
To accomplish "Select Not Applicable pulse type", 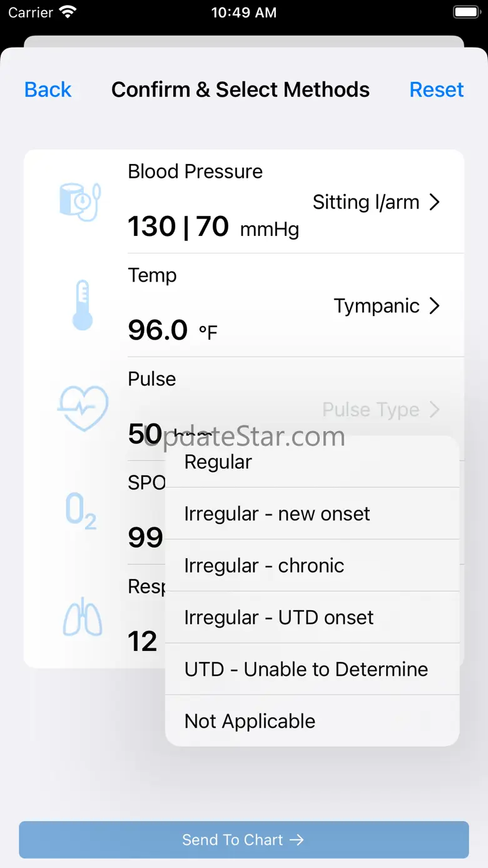I will (x=312, y=722).
